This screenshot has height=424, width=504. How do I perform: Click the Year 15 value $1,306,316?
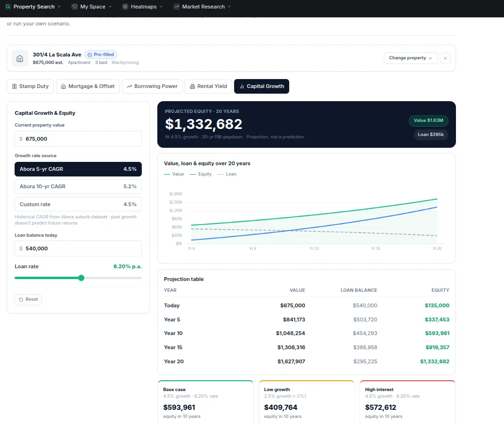291,348
